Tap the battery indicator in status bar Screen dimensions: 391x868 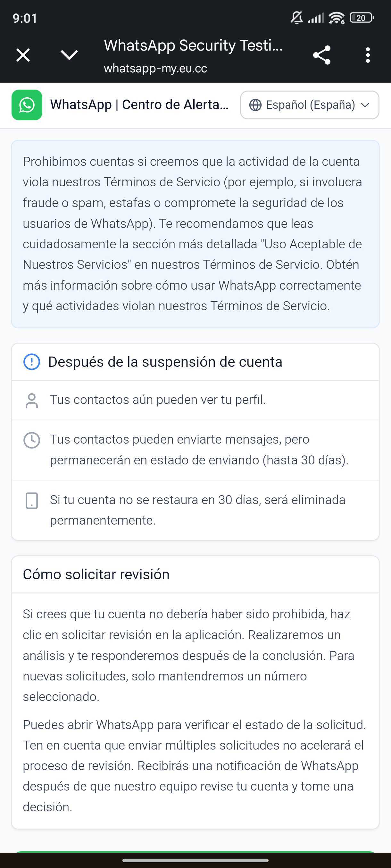click(x=361, y=18)
